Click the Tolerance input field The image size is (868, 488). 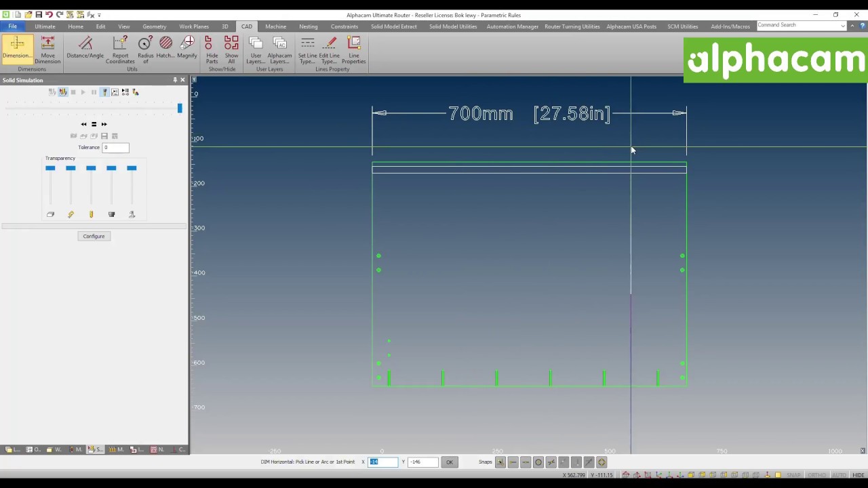click(x=115, y=148)
